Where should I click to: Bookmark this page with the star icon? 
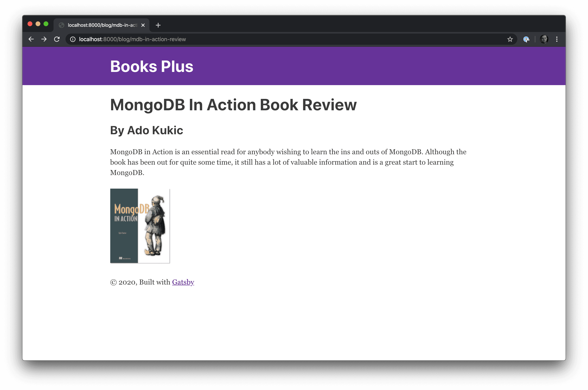tap(510, 39)
